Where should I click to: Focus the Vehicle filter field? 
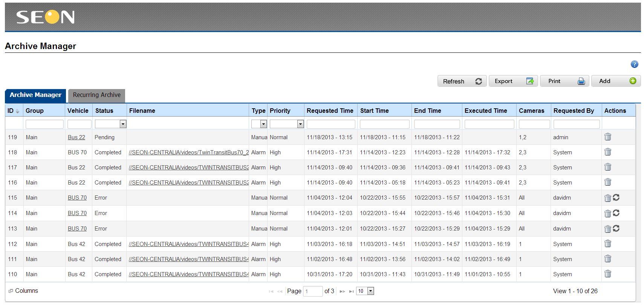80,124
